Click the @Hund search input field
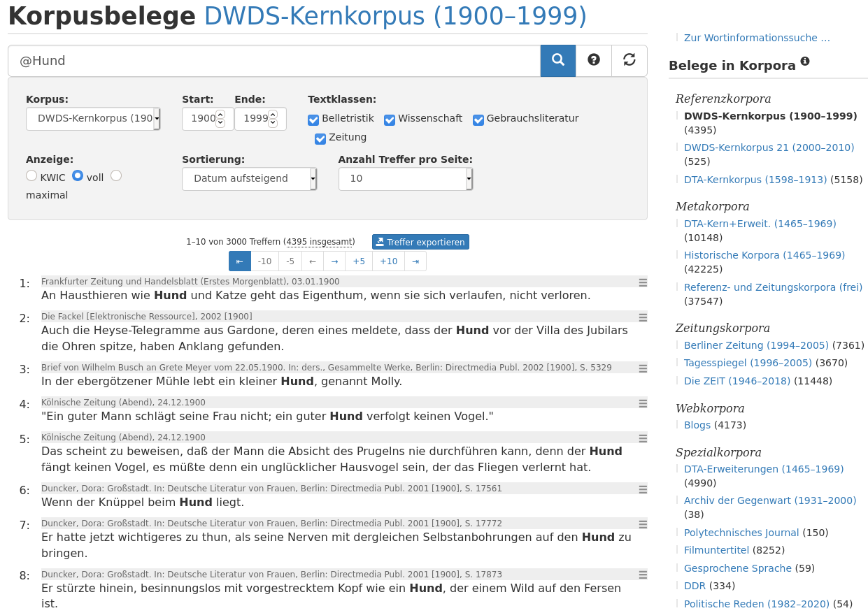 (x=274, y=61)
